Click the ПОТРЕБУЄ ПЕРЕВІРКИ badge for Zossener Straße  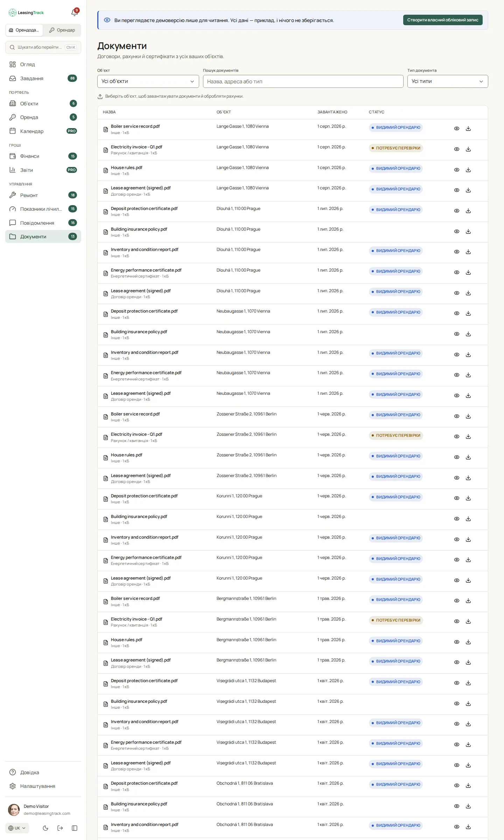396,435
